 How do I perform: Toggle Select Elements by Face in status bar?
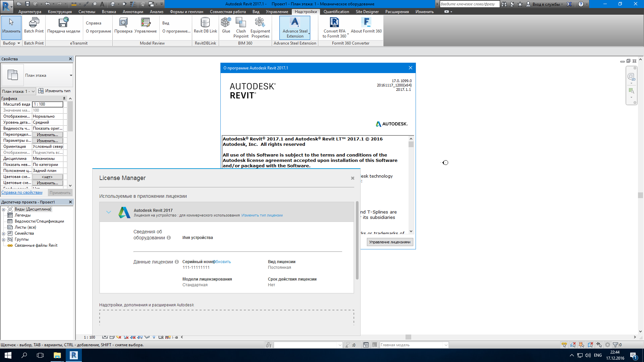590,345
